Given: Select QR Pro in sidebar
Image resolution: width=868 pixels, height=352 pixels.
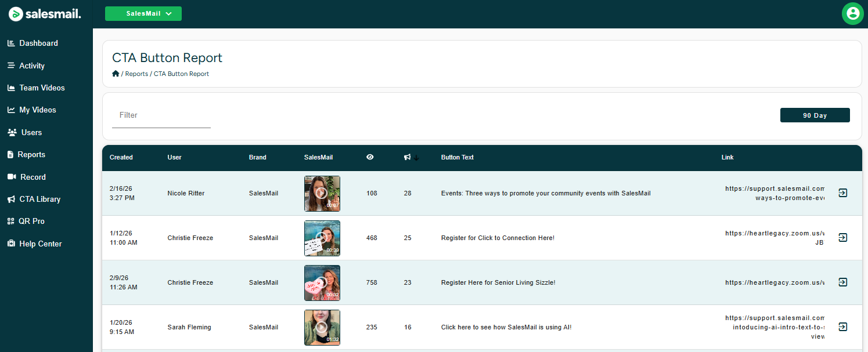Looking at the screenshot, I should (x=31, y=221).
